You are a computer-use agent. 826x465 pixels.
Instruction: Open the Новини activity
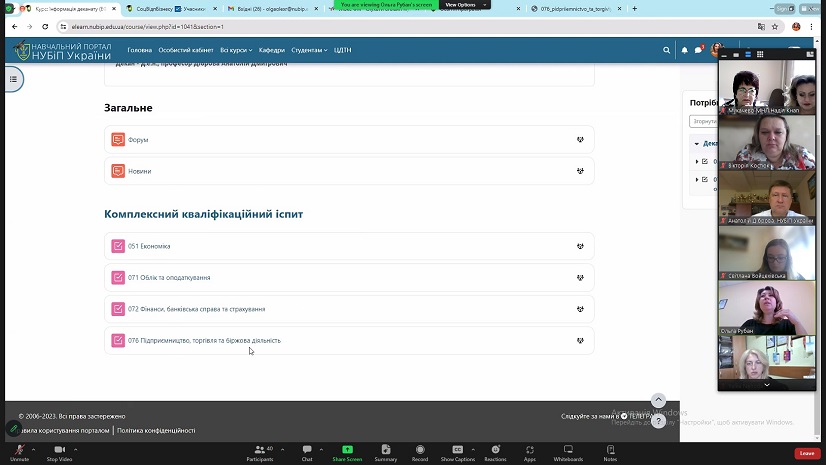(x=140, y=171)
